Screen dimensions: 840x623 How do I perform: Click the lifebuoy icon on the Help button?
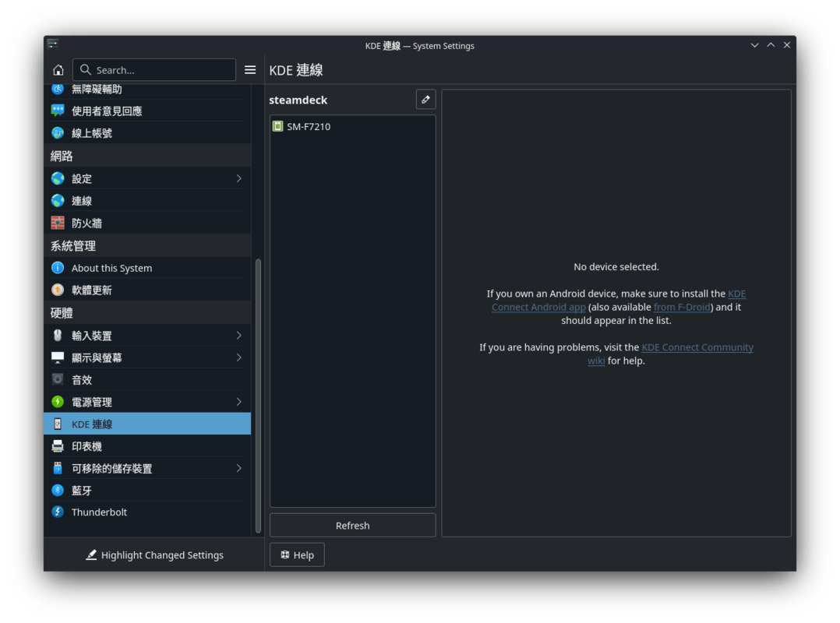285,555
